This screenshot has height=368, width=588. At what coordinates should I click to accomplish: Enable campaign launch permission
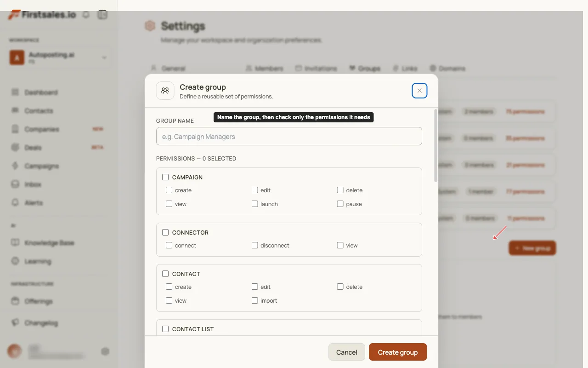pyautogui.click(x=254, y=204)
